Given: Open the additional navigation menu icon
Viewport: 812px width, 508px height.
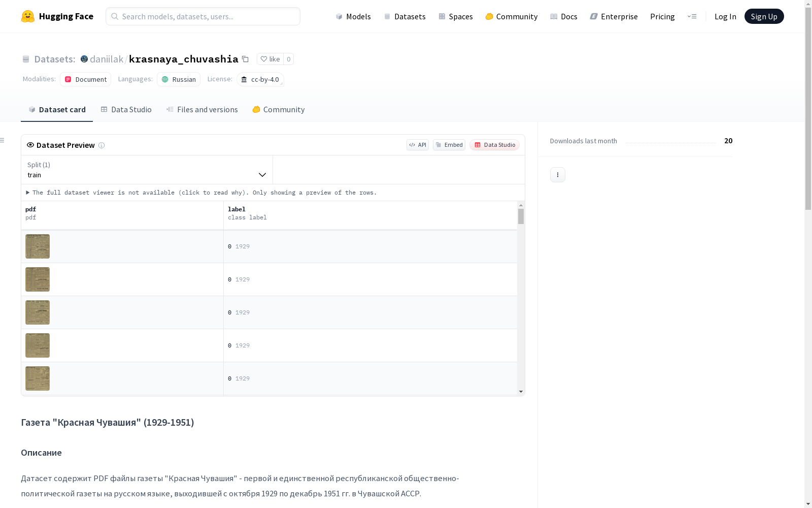Looking at the screenshot, I should [x=692, y=16].
